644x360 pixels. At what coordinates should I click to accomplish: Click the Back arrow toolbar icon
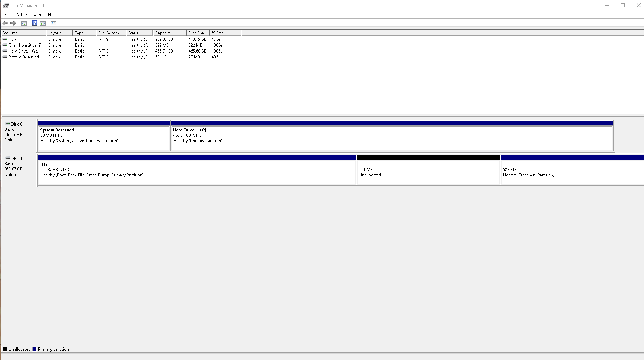5,23
